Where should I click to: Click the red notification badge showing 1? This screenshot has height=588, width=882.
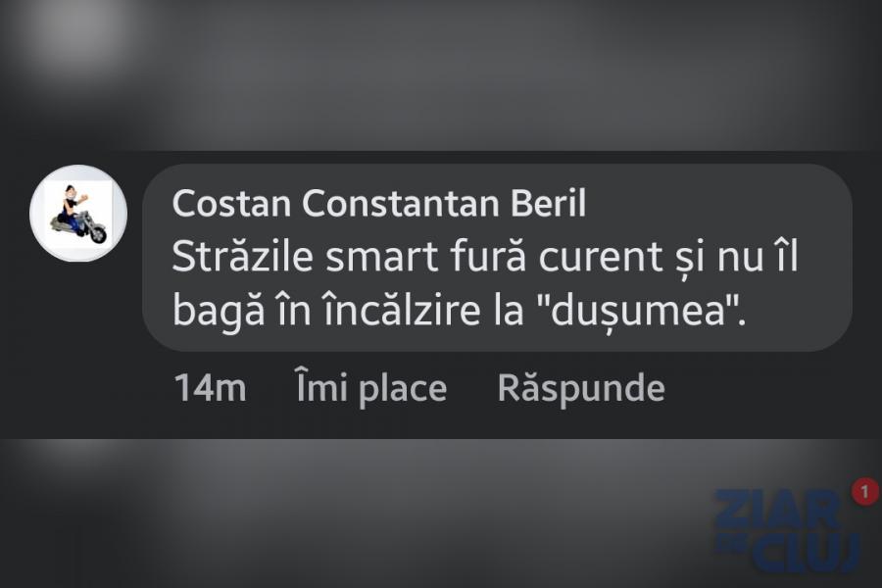tap(864, 491)
